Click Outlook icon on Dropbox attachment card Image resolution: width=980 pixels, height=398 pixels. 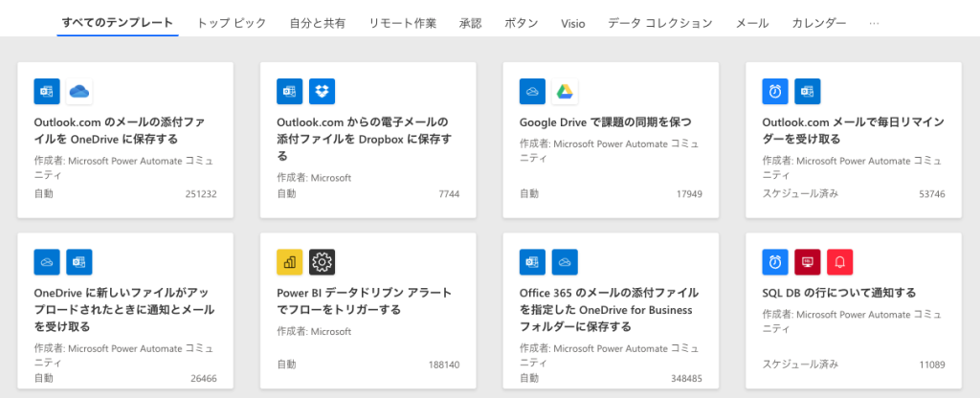[289, 91]
